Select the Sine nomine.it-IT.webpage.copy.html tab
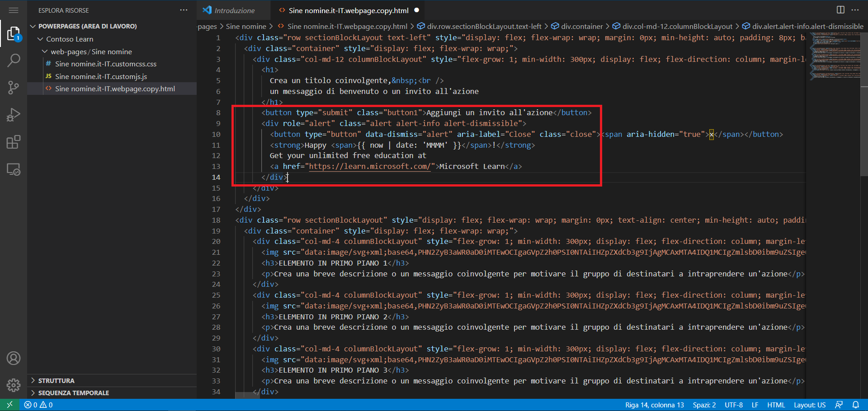868x411 pixels. 349,10
